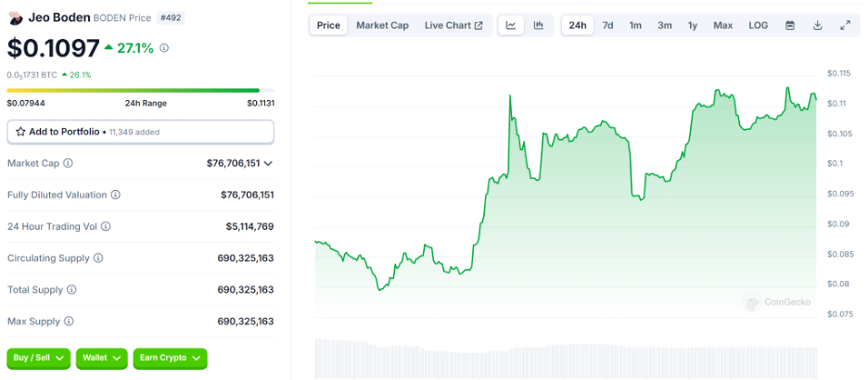The width and height of the screenshot is (868, 380).
Task: Click the Fully Diluted Valuation $76,706,151 value
Action: click(x=248, y=195)
